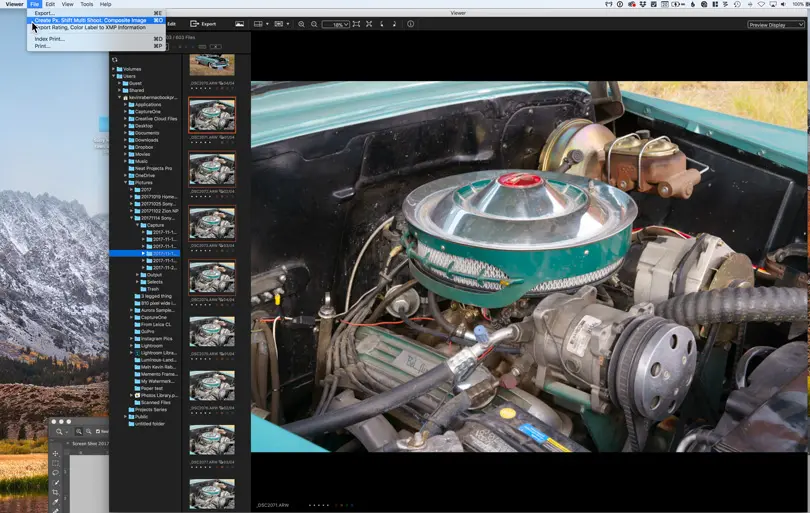Expand the Applications folder in tree
This screenshot has width=810, height=513.
point(126,104)
